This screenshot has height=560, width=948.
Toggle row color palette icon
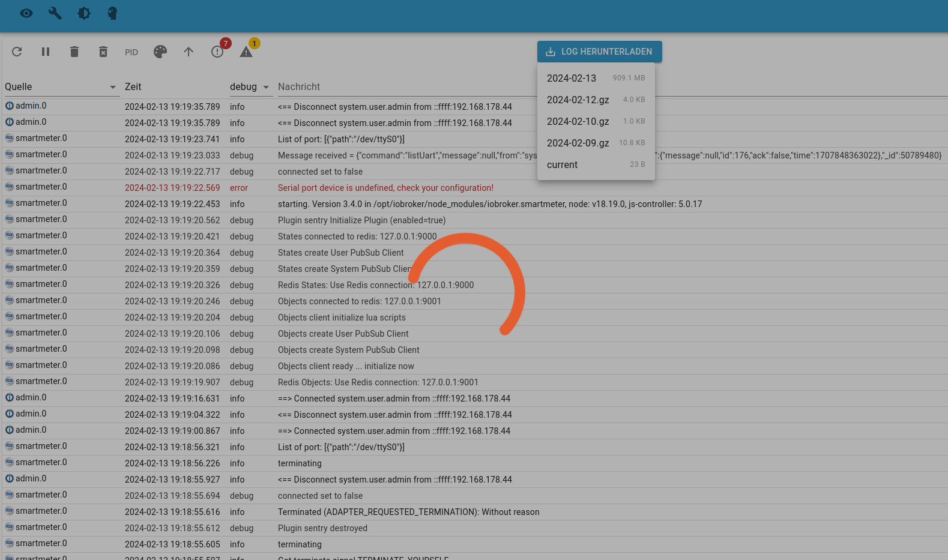[160, 52]
